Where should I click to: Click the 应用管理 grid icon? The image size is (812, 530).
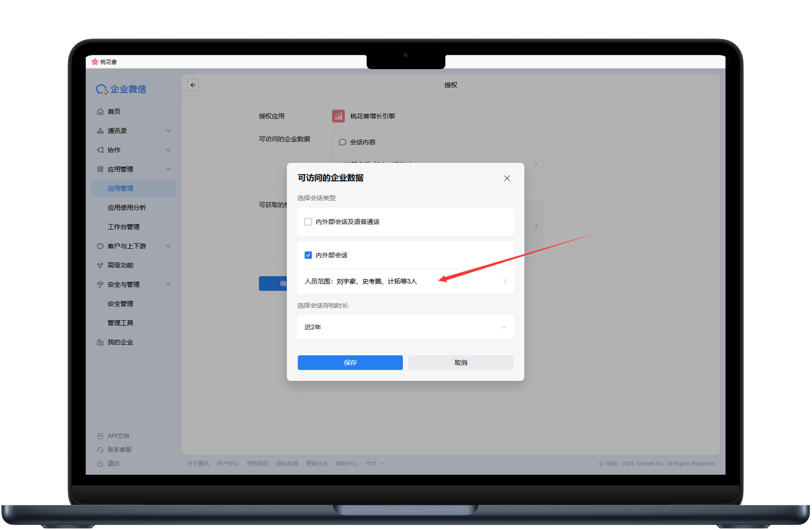tap(100, 169)
